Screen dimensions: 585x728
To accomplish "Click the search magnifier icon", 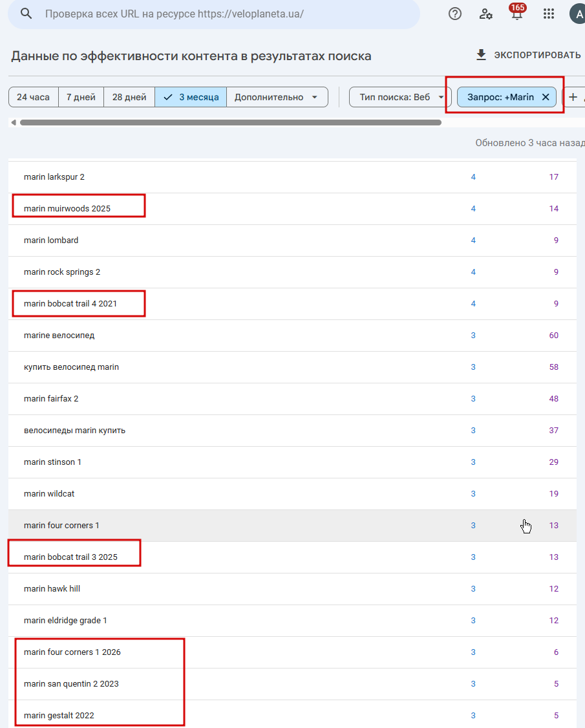I will [27, 14].
